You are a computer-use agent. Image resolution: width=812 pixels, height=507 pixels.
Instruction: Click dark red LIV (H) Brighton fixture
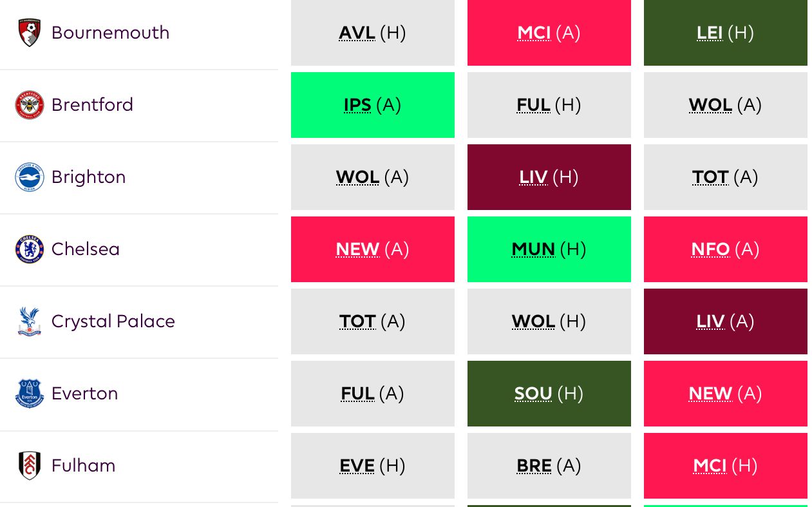(x=549, y=177)
